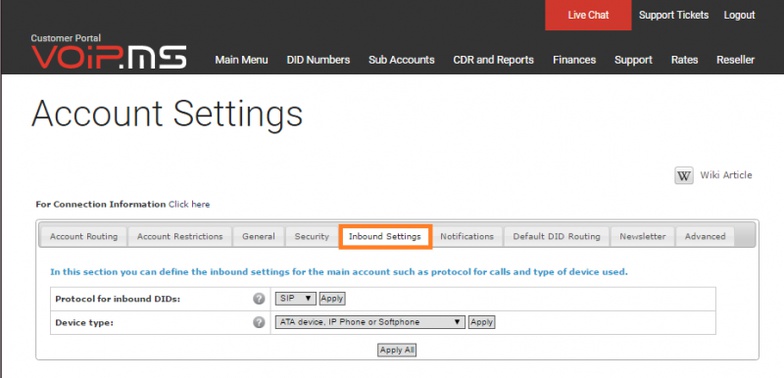784x378 pixels.
Task: Show help for Protocol for inbound DIDs
Action: 258,298
